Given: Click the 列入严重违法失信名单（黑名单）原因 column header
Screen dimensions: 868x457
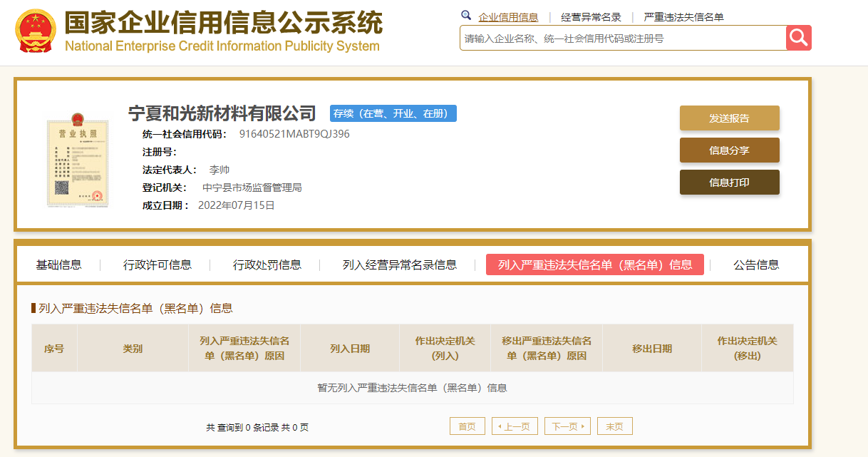Looking at the screenshot, I should click(x=244, y=349).
